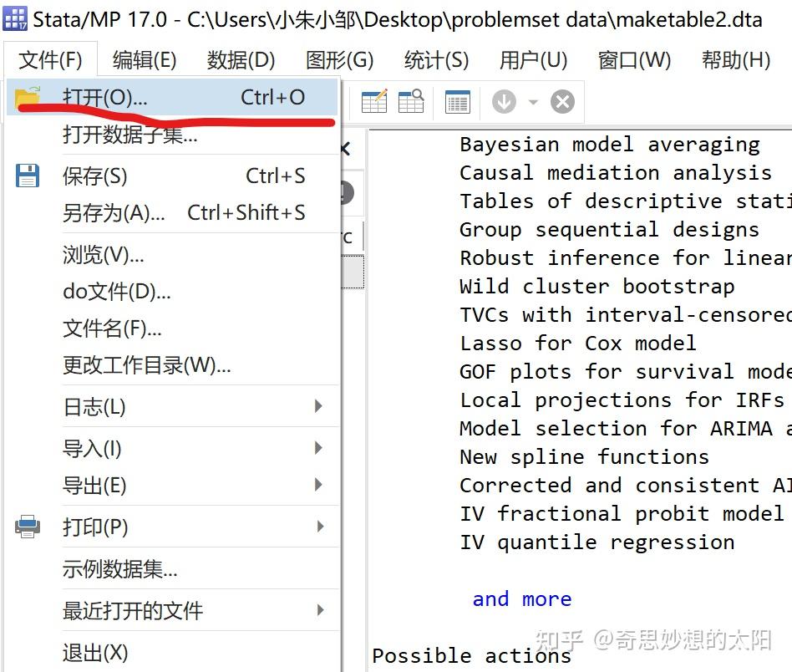Open the Variables Manager toolbar icon
792x672 pixels.
tap(458, 102)
